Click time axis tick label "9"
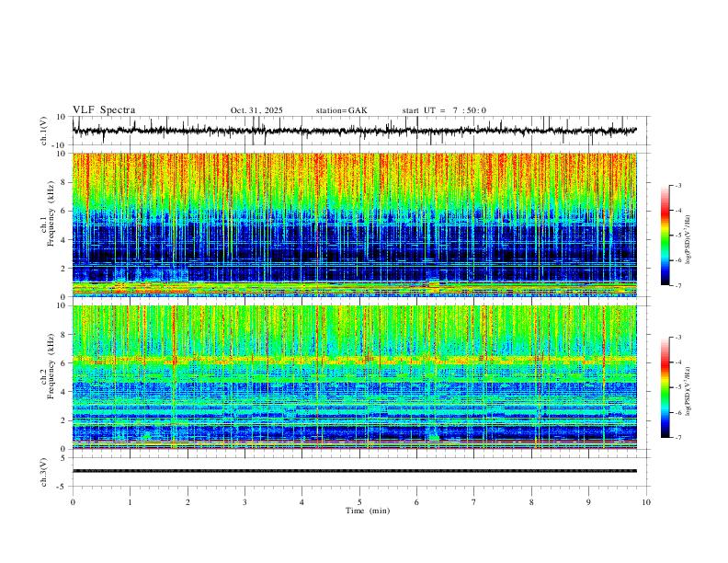 (x=588, y=502)
